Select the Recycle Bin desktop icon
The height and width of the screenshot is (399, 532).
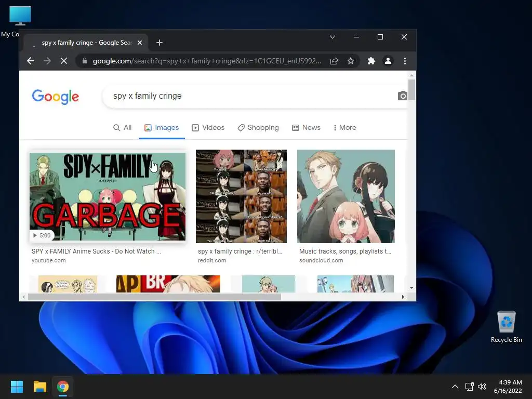coord(506,327)
